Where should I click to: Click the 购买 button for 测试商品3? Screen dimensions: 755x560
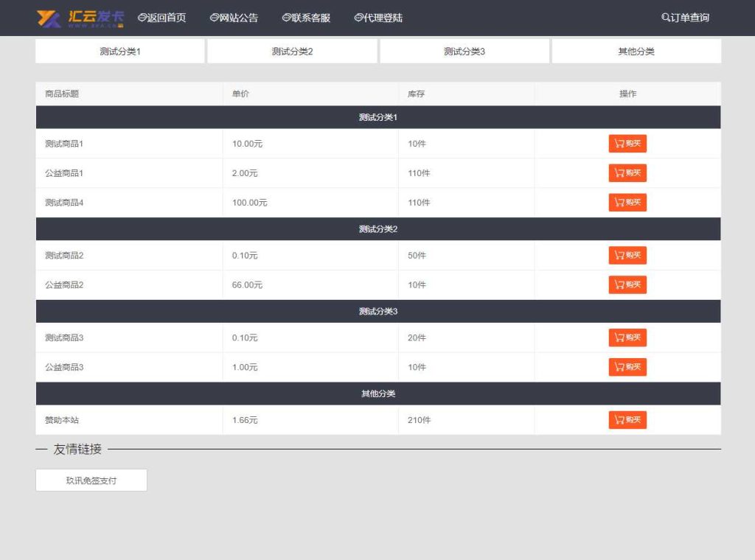627,337
